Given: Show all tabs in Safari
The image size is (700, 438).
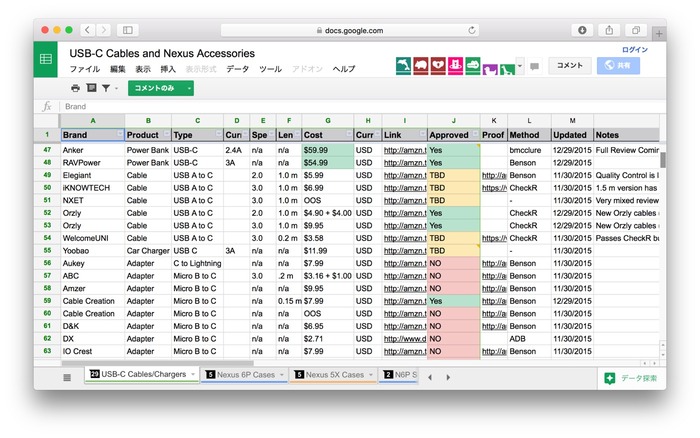Looking at the screenshot, I should point(636,30).
